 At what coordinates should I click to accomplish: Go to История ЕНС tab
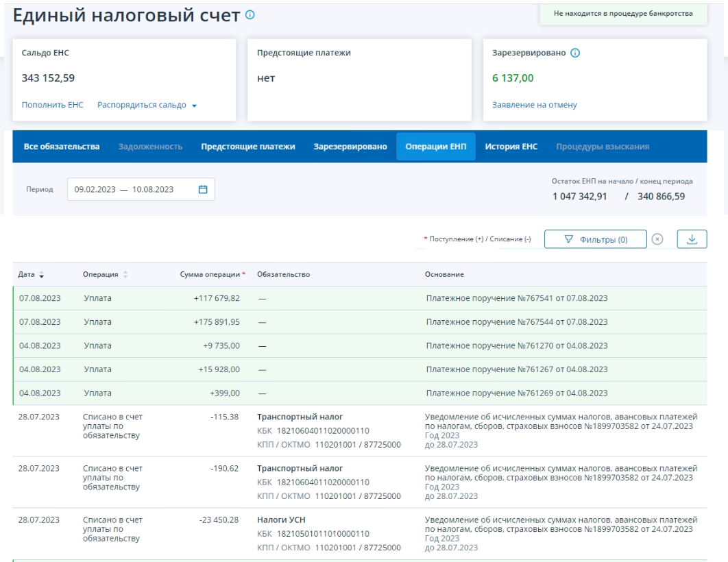point(511,147)
